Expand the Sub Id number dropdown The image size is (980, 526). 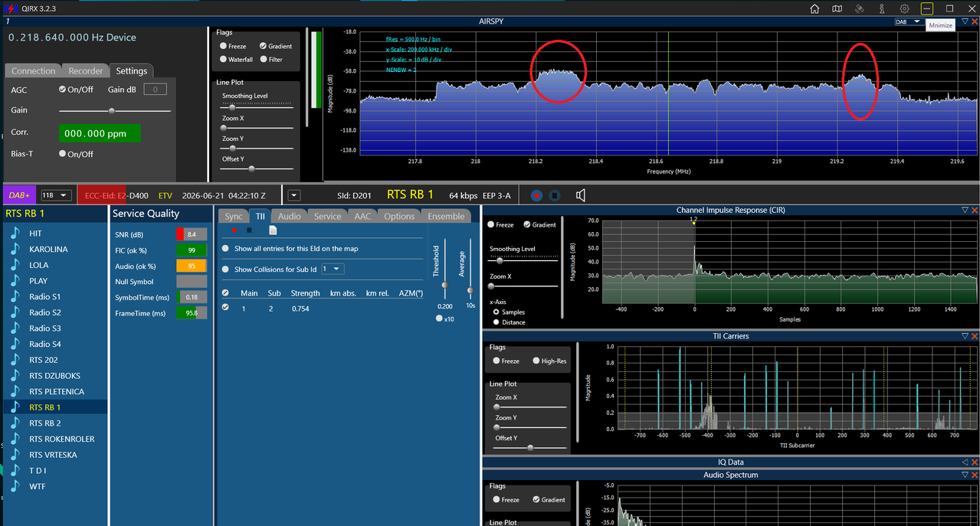pyautogui.click(x=333, y=269)
